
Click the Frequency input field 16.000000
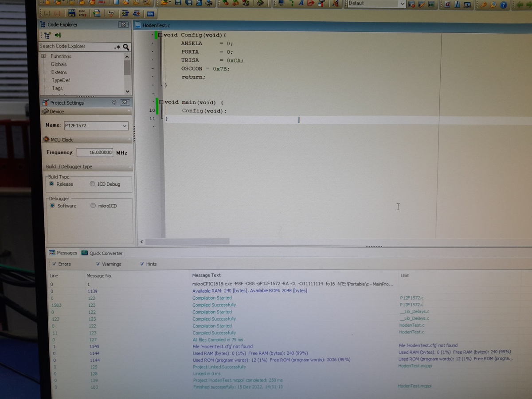(94, 153)
